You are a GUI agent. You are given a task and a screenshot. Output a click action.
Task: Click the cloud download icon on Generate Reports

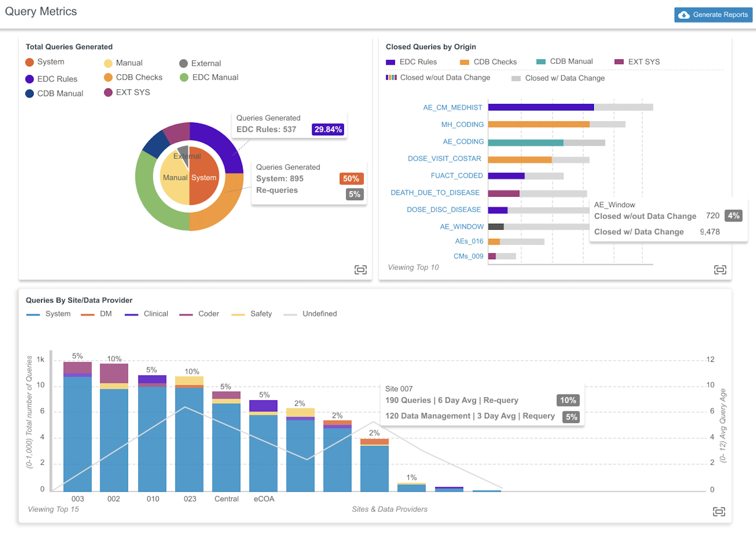pos(684,15)
